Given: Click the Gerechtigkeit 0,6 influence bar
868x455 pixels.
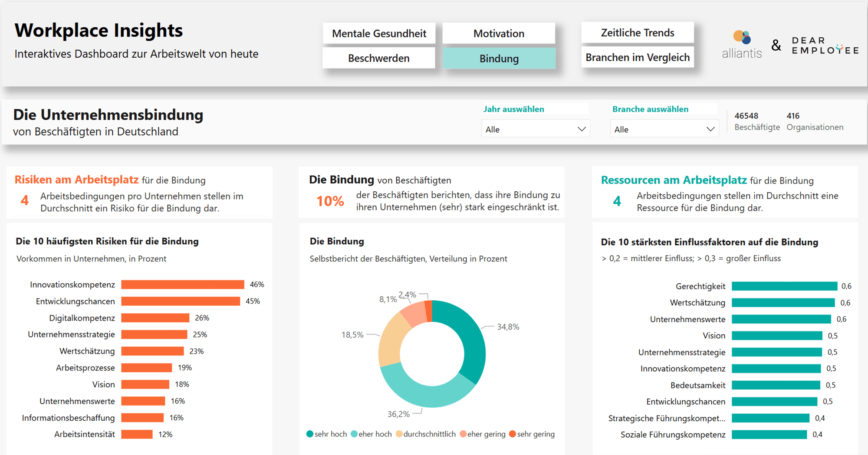Looking at the screenshot, I should click(785, 286).
